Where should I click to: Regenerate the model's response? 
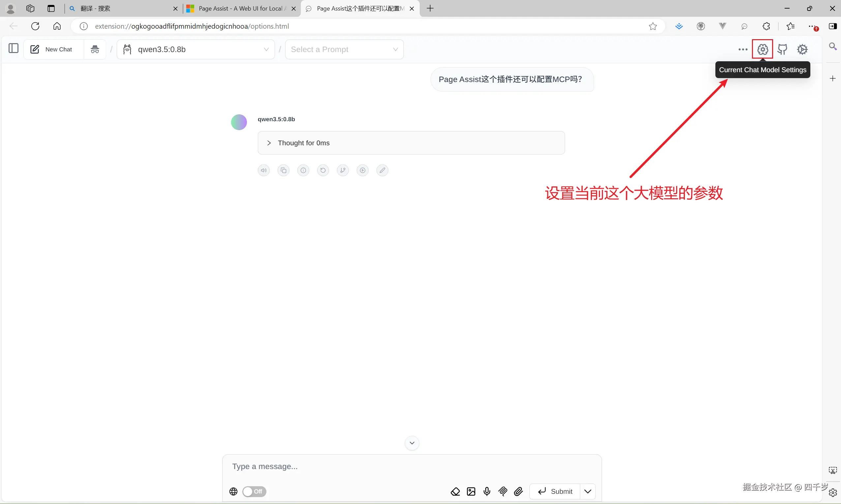pyautogui.click(x=323, y=170)
